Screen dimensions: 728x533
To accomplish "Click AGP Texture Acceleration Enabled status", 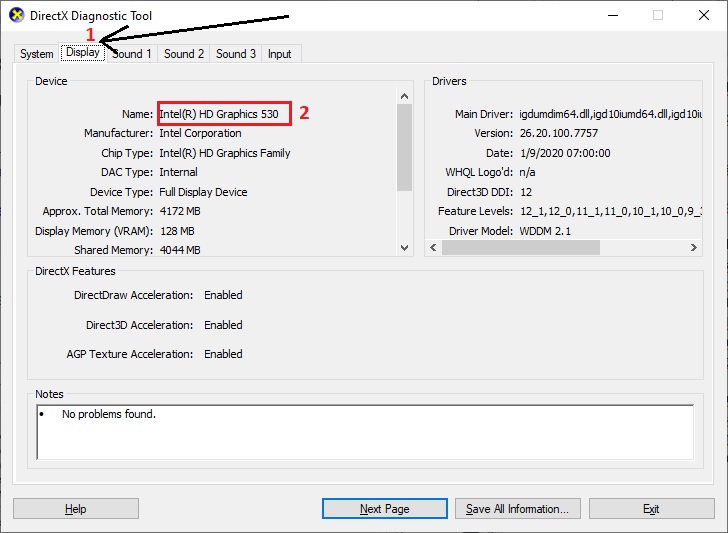I will coord(223,354).
